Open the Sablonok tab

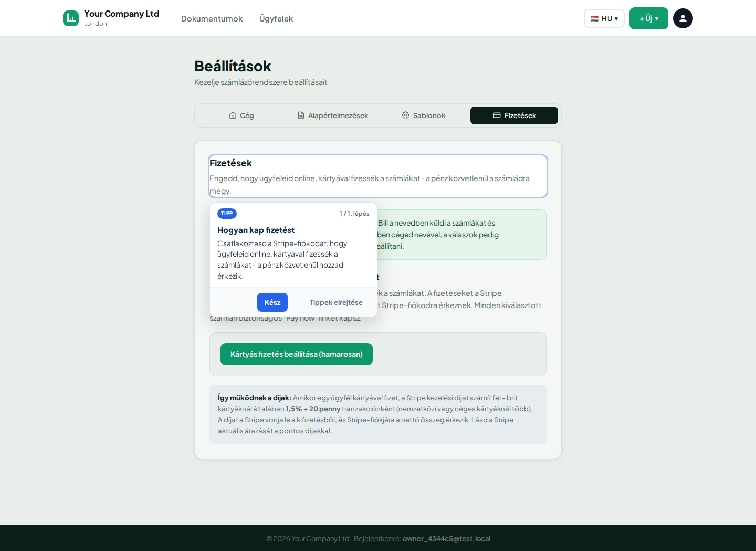[423, 115]
